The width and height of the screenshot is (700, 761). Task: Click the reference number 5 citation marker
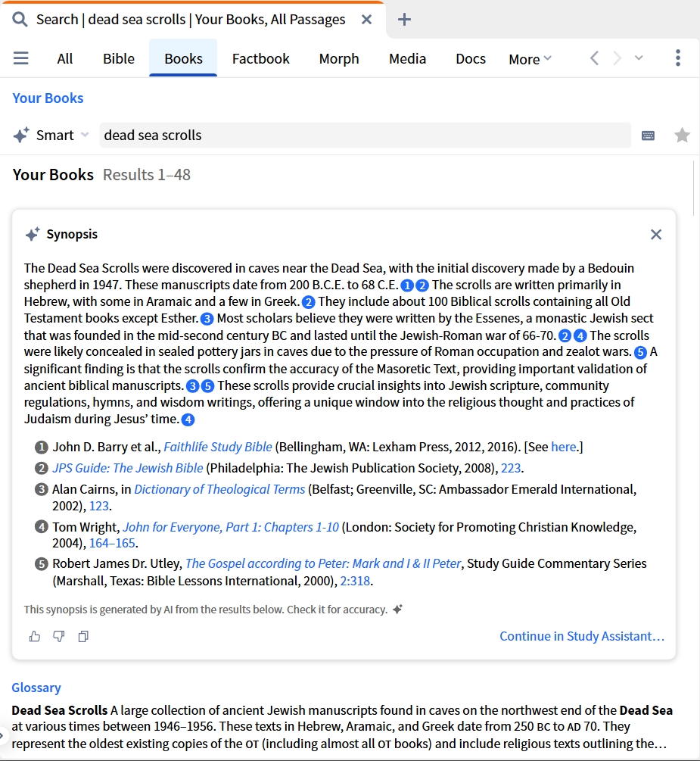click(x=41, y=564)
